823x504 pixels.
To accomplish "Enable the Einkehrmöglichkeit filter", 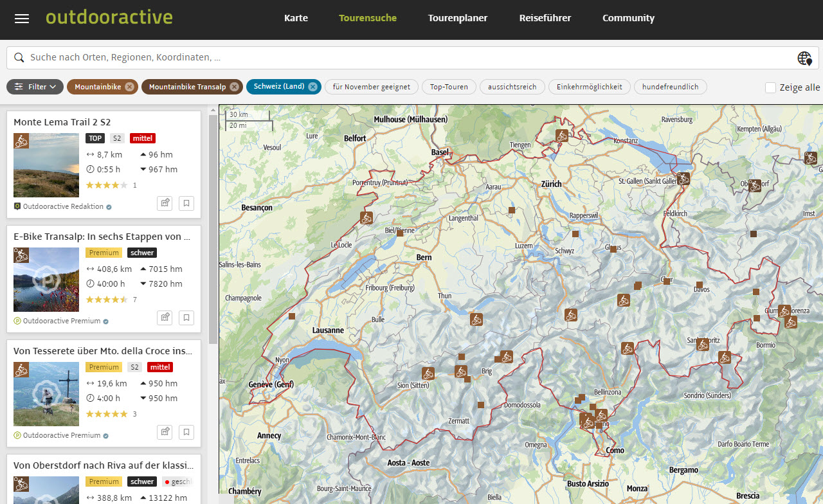I will point(590,87).
